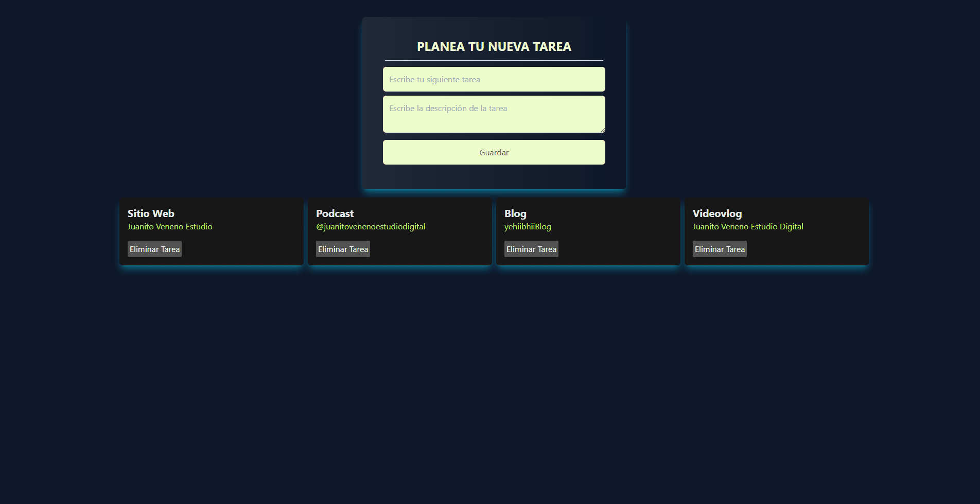
Task: Focus the task description textarea
Action: click(494, 114)
